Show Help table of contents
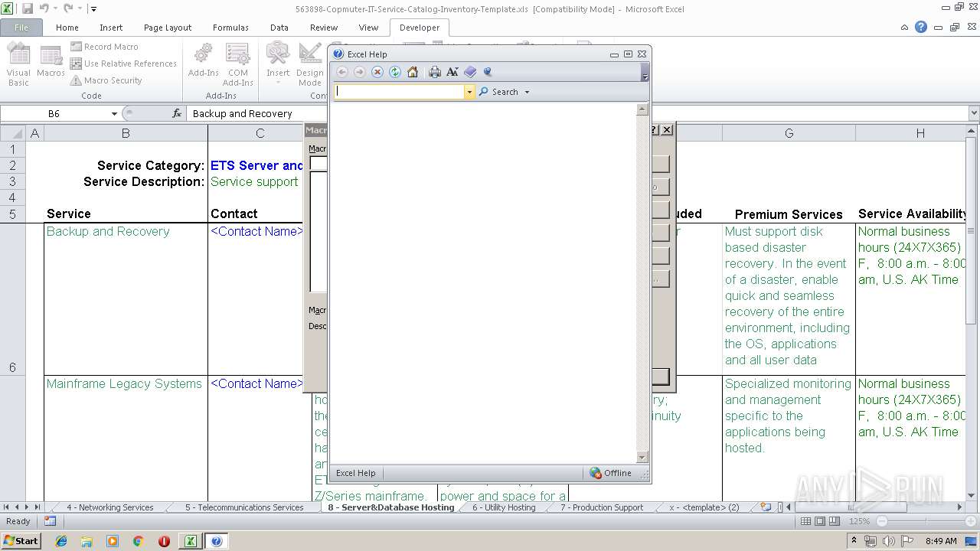 [x=470, y=72]
